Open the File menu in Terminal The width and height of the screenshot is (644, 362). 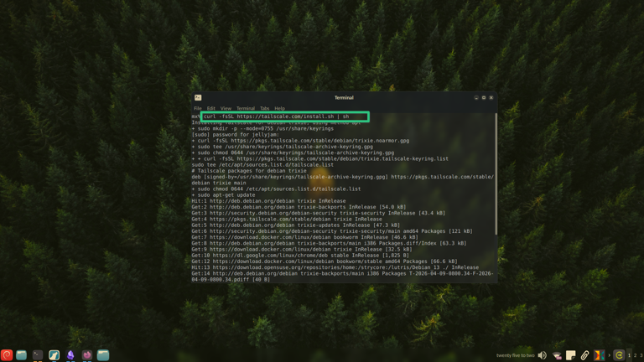198,108
